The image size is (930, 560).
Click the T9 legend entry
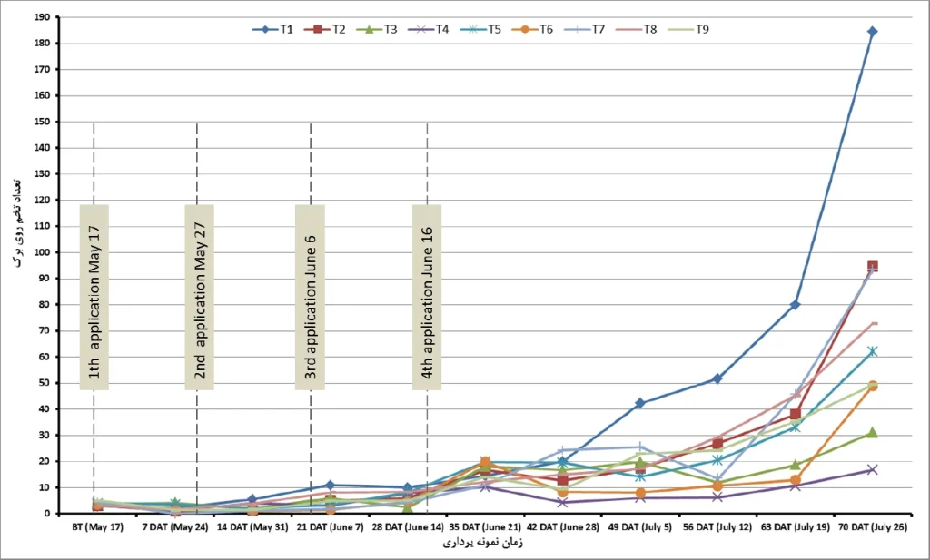[x=688, y=29]
